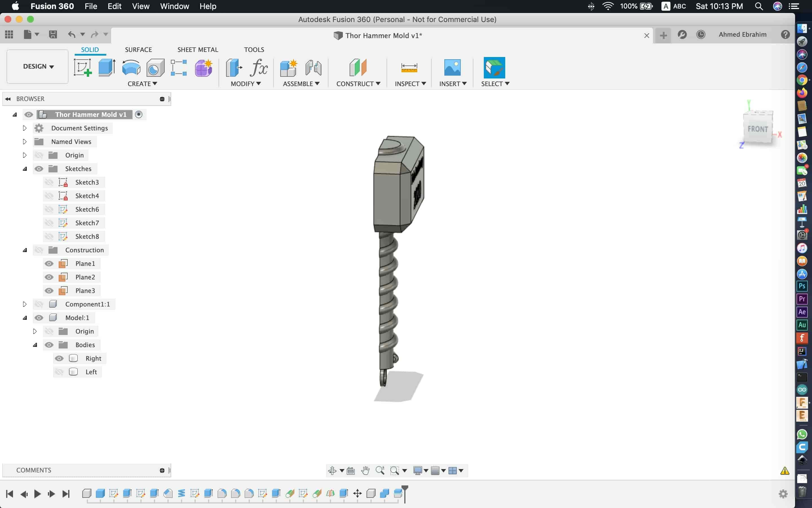This screenshot has width=812, height=508.
Task: Select the Offset Plane construct tool
Action: [358, 67]
